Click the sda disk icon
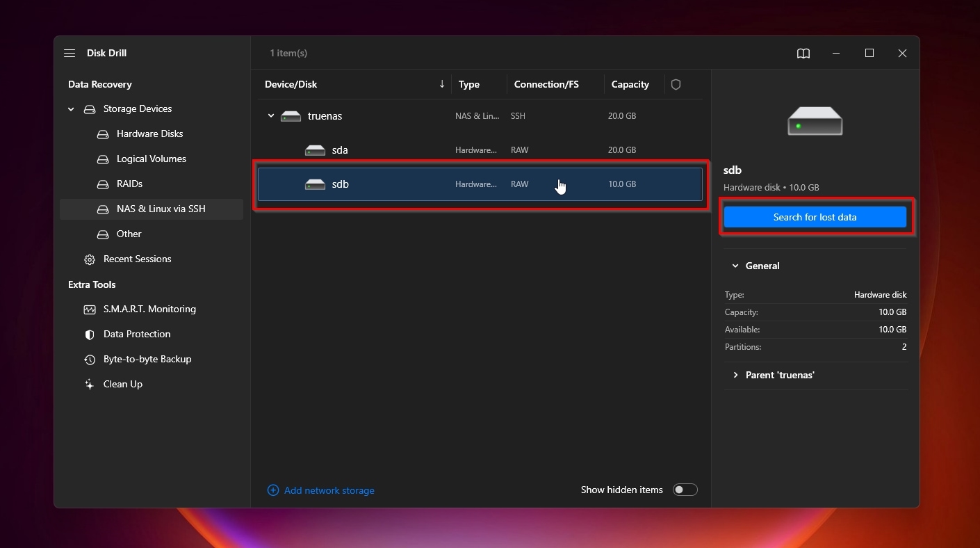Screen dimensions: 980x548 (315, 150)
